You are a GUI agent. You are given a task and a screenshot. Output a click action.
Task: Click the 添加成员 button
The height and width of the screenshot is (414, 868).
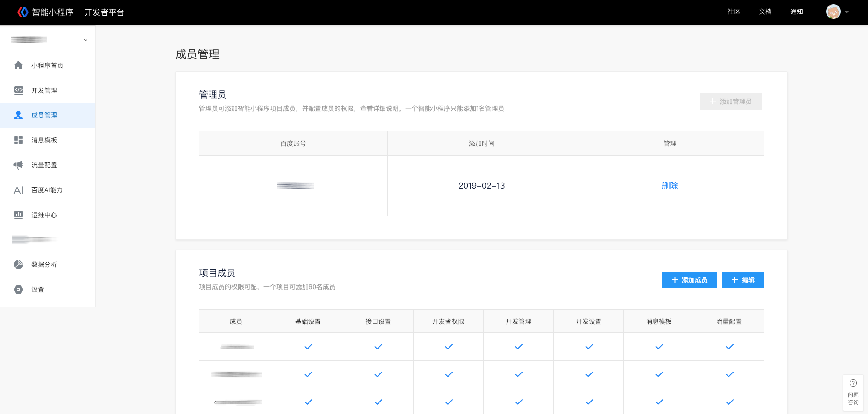689,280
